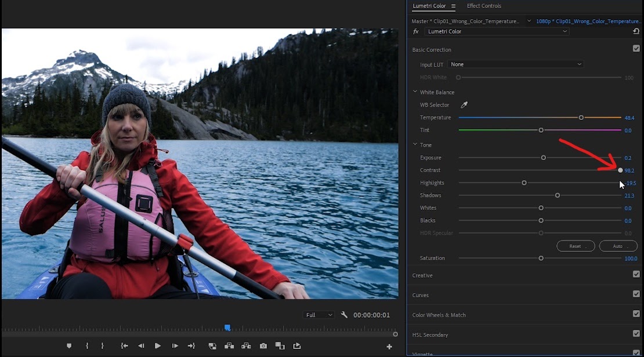Disable the Basic Correction checkbox
Image resolution: width=644 pixels, height=357 pixels.
pos(636,49)
